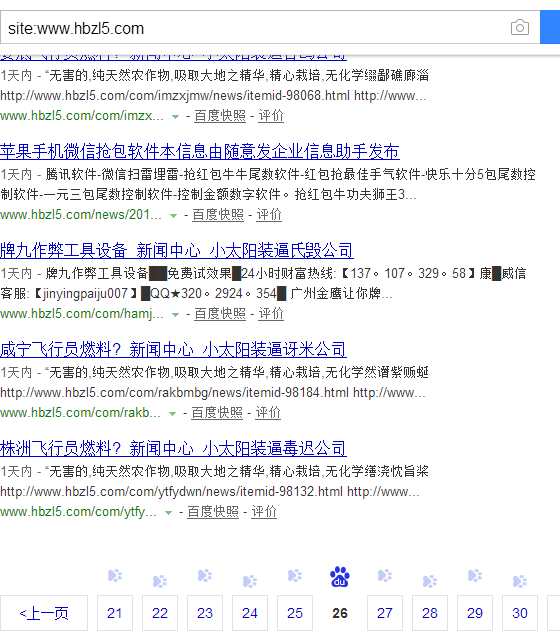
Task: Expand the green arrow beside www.hbzl5.com/com/hamj...
Action: coord(175,315)
